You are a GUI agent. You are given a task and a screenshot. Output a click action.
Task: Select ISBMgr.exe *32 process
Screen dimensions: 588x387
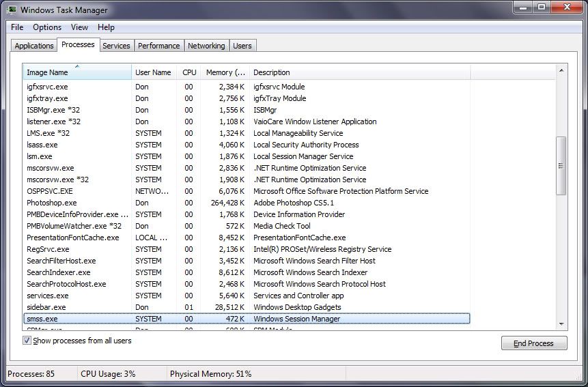tap(247, 110)
